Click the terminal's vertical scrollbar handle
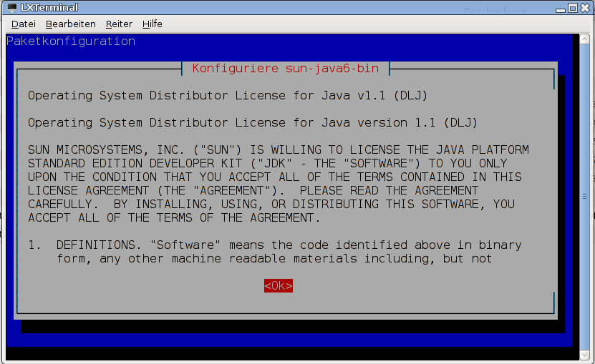The width and height of the screenshot is (595, 364). click(x=584, y=193)
